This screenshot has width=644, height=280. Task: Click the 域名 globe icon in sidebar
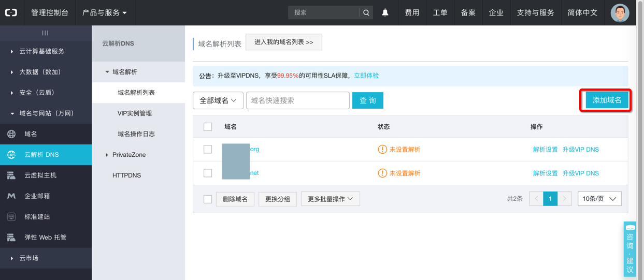click(x=11, y=134)
